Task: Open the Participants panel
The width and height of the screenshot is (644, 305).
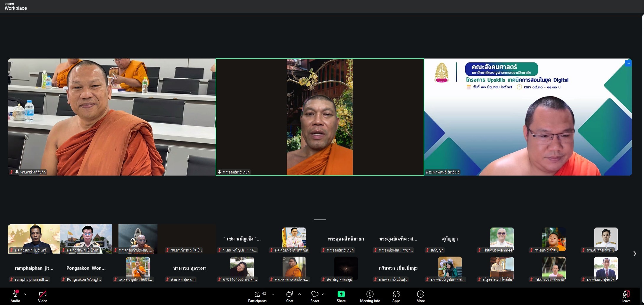Action: (257, 296)
